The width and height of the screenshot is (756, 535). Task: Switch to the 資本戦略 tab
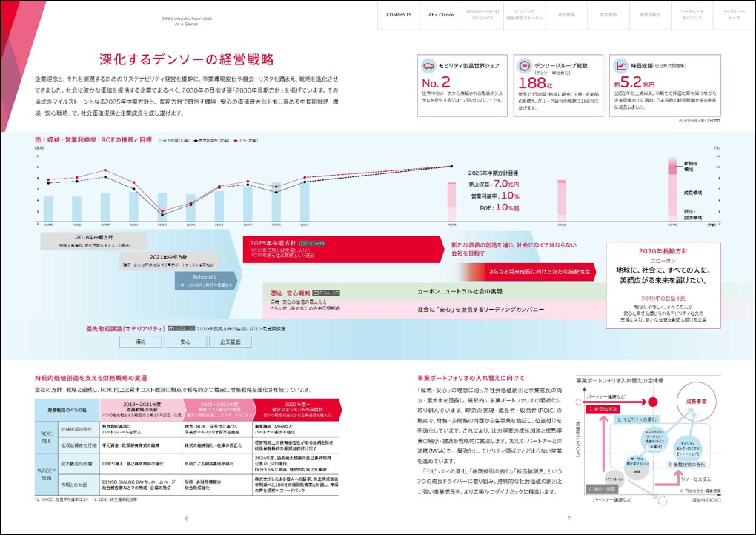coord(609,15)
